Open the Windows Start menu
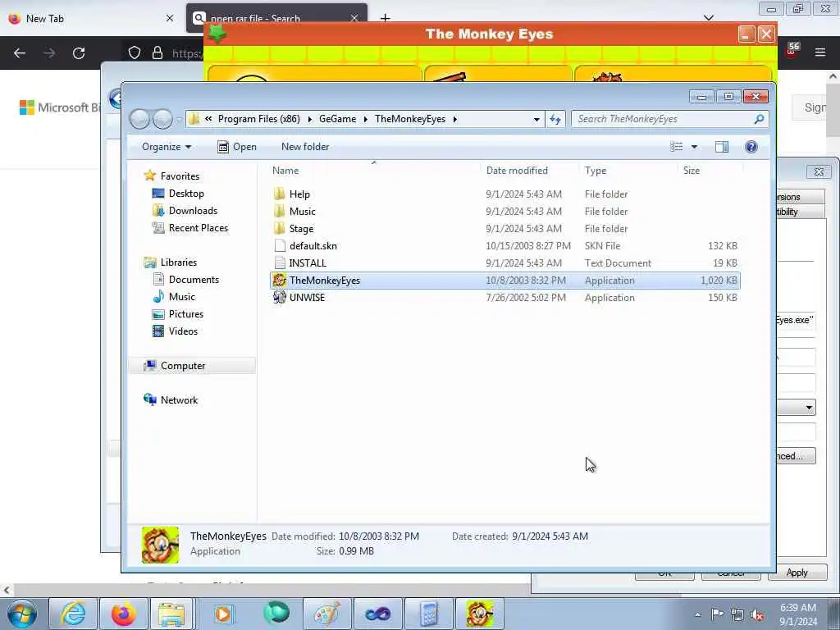The height and width of the screenshot is (630, 840). (x=22, y=614)
